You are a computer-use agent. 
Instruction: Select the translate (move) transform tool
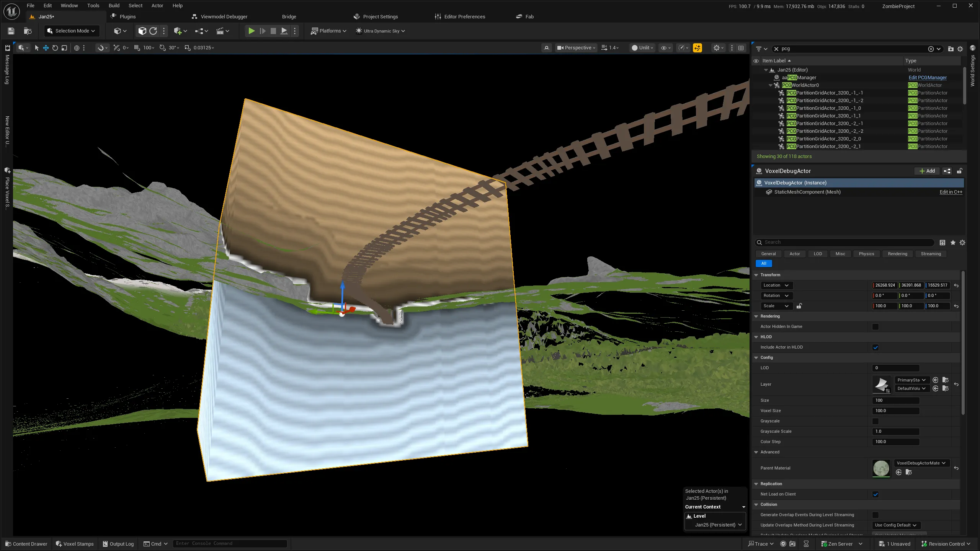[46, 48]
